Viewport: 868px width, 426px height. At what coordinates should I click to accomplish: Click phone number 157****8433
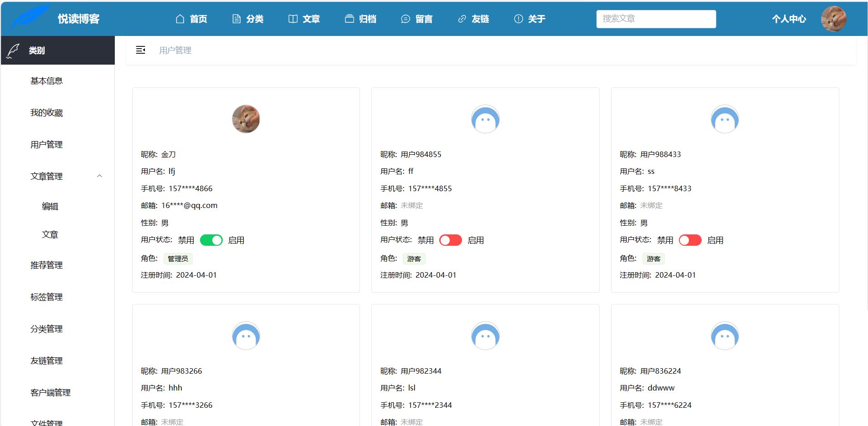click(x=669, y=188)
